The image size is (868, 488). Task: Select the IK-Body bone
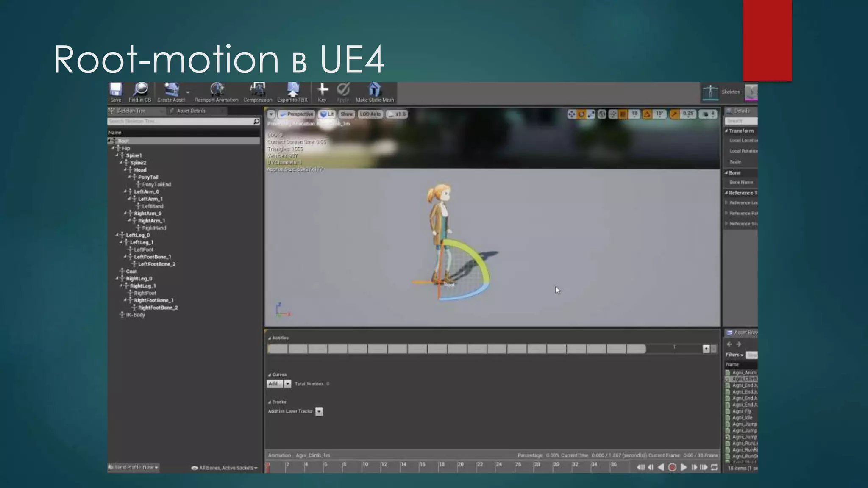[x=135, y=315]
